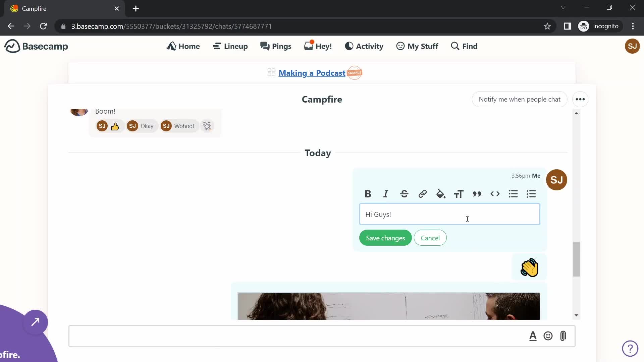Viewport: 644px width, 362px height.
Task: Insert a hyperlink into message
Action: point(422,194)
